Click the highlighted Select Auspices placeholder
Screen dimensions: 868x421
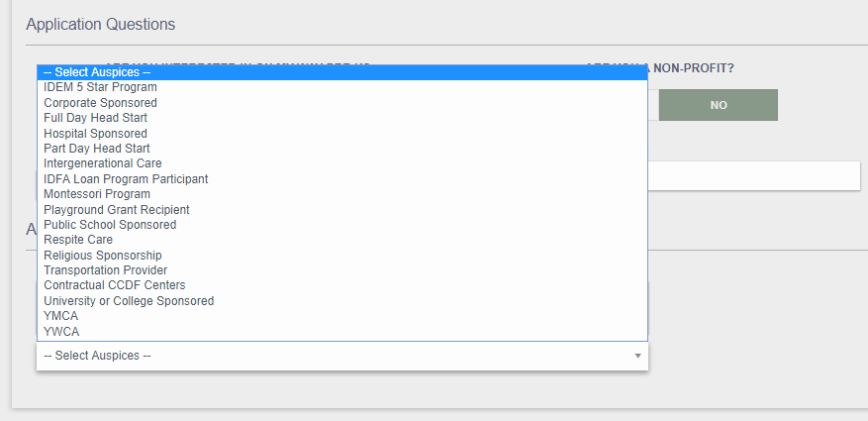(97, 72)
